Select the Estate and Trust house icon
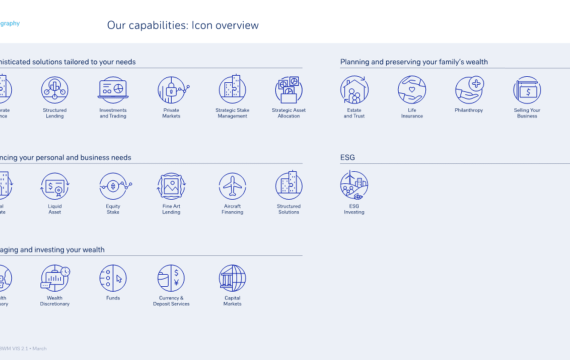 coord(354,90)
